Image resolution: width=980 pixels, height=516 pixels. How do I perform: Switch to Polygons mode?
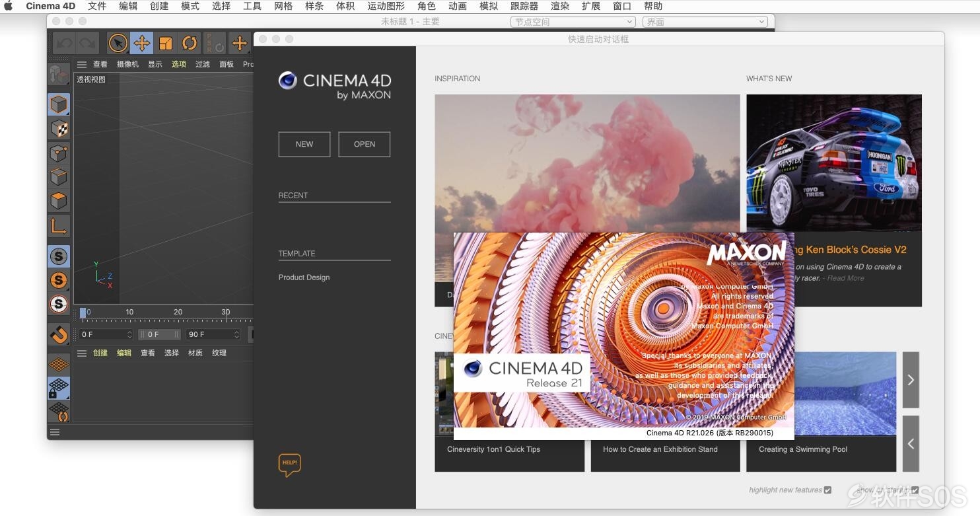(x=59, y=201)
